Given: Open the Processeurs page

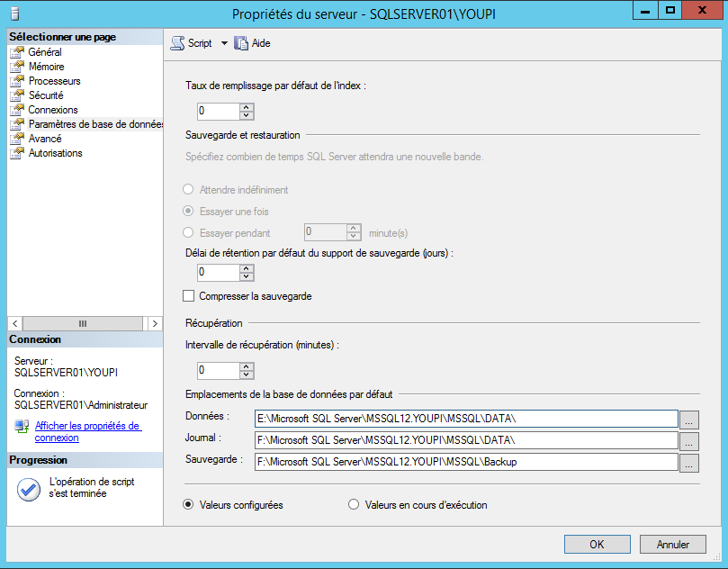Looking at the screenshot, I should click(x=54, y=81).
